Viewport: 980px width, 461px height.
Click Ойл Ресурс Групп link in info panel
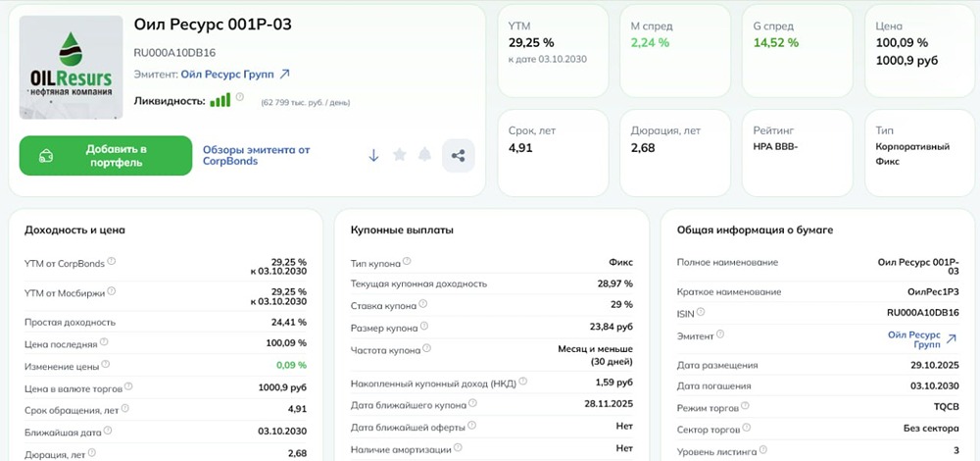pos(913,339)
